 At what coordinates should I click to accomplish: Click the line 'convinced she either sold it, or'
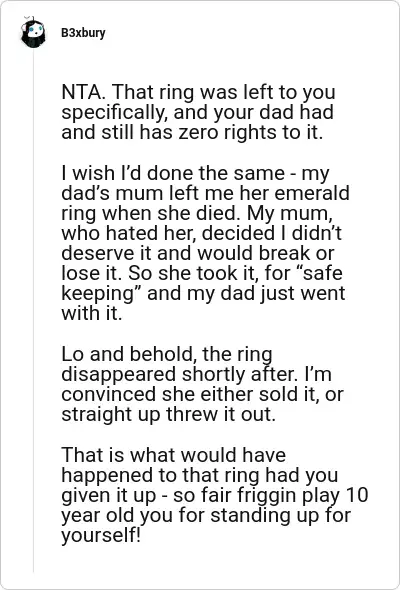tap(202, 394)
